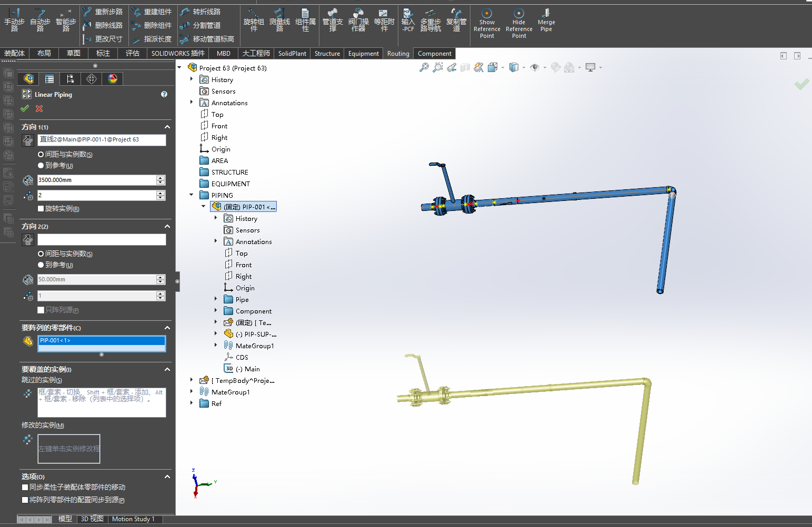
Task: Cancel Linear Piping with red X
Action: (x=39, y=108)
